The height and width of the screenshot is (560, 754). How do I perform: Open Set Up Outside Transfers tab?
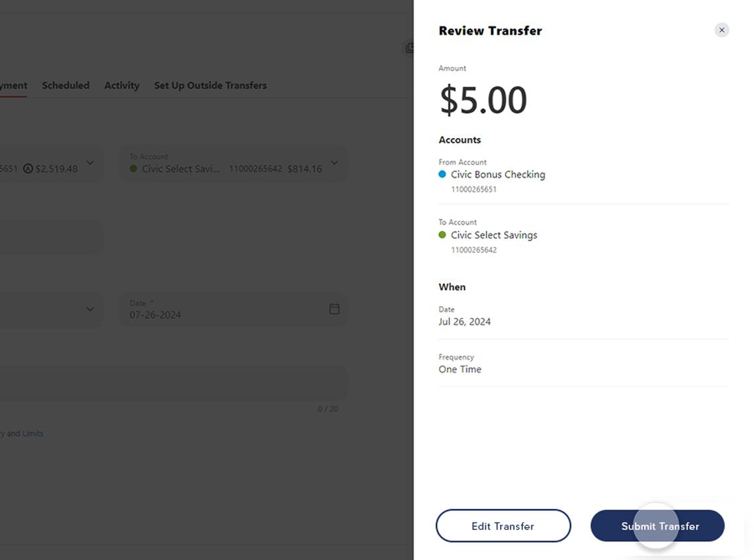210,86
